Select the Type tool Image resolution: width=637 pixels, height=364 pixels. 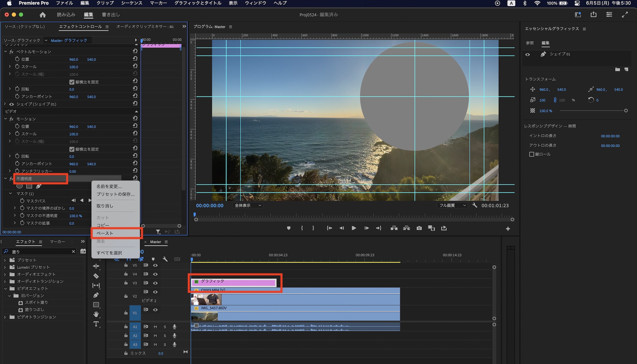coord(96,324)
